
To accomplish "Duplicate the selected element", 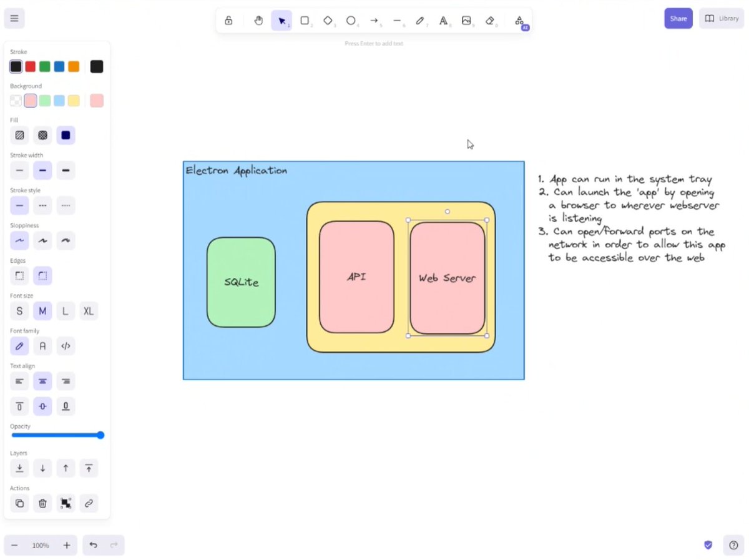I will click(x=19, y=503).
